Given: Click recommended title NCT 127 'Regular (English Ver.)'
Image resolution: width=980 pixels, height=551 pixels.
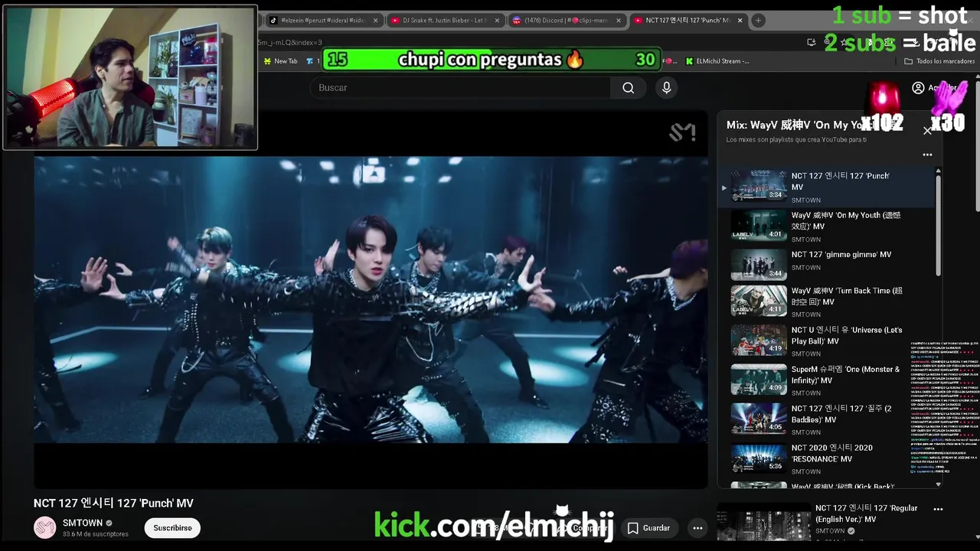Looking at the screenshot, I should click(x=866, y=514).
